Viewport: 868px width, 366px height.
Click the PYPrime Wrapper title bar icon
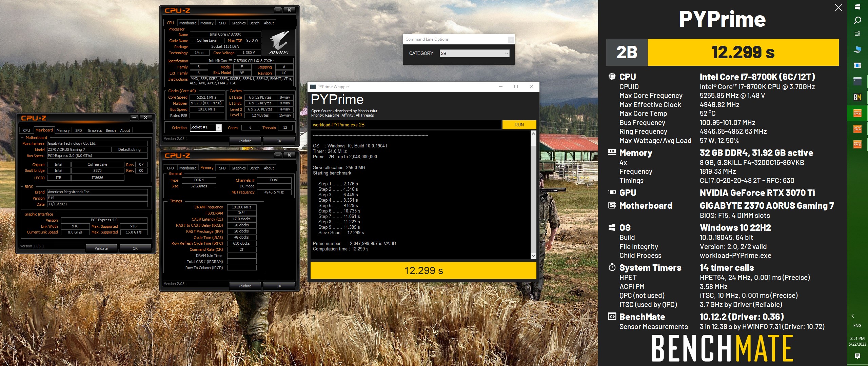pyautogui.click(x=313, y=87)
